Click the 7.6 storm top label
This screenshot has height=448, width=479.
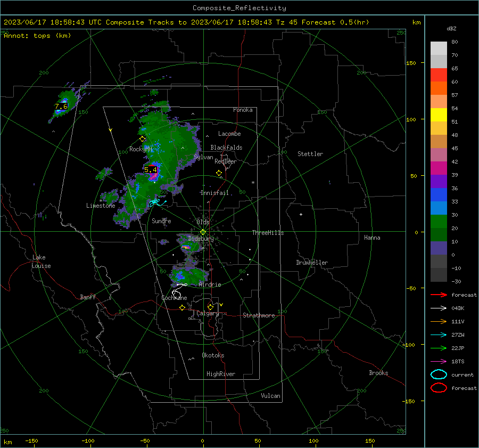pyautogui.click(x=61, y=107)
